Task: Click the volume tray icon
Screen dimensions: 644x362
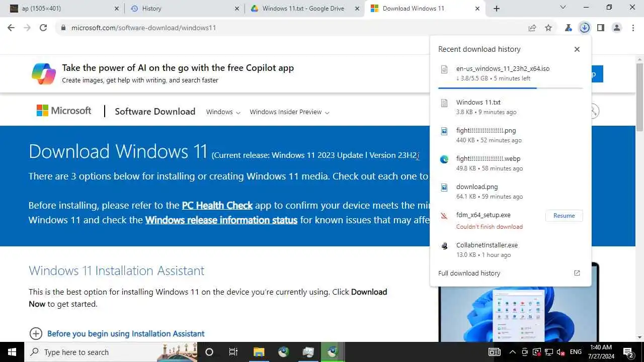Action: point(561,352)
